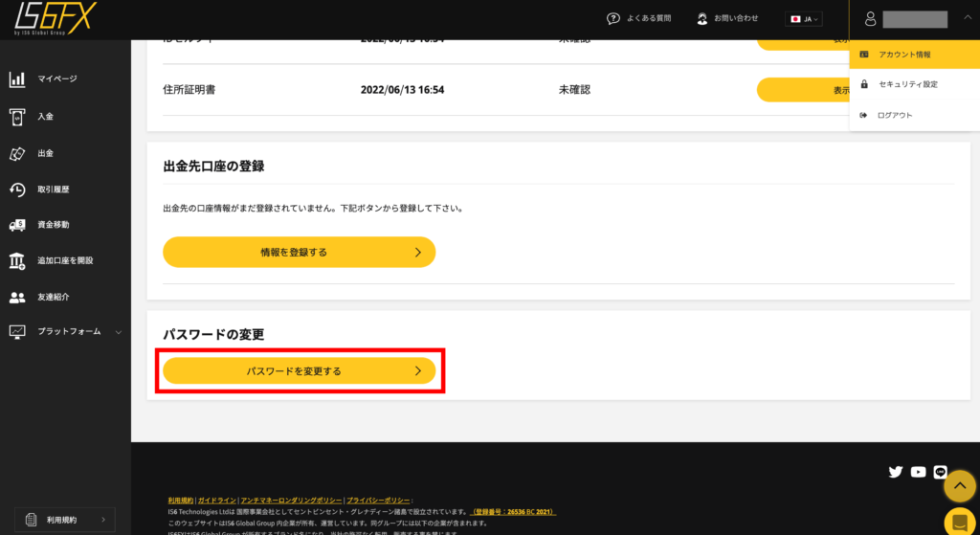Click the 登録番号 26536 BC 2021 link
Image resolution: width=980 pixels, height=535 pixels.
[513, 512]
